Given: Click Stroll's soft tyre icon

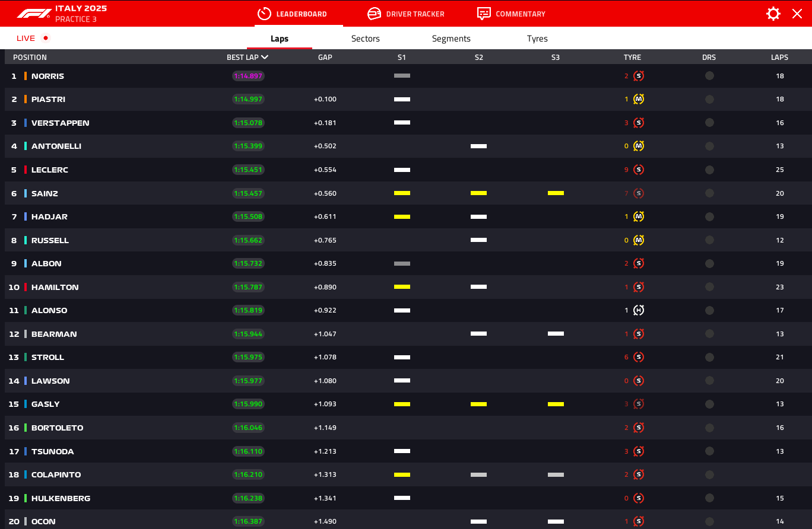Looking at the screenshot, I should tap(639, 357).
